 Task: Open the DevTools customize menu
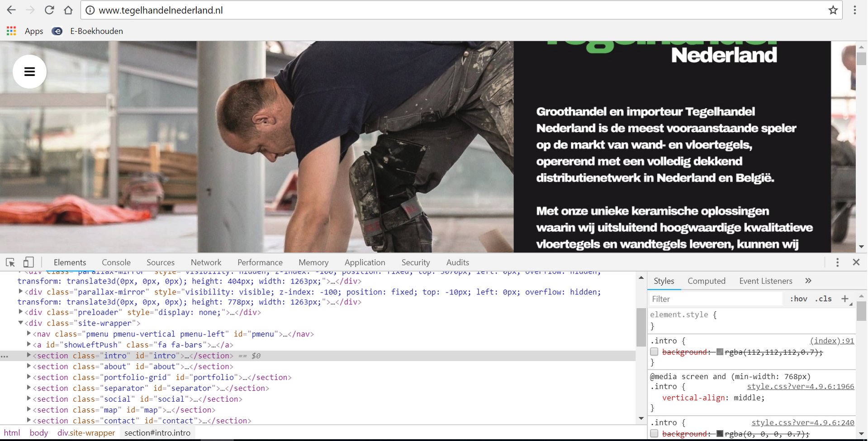(x=837, y=262)
